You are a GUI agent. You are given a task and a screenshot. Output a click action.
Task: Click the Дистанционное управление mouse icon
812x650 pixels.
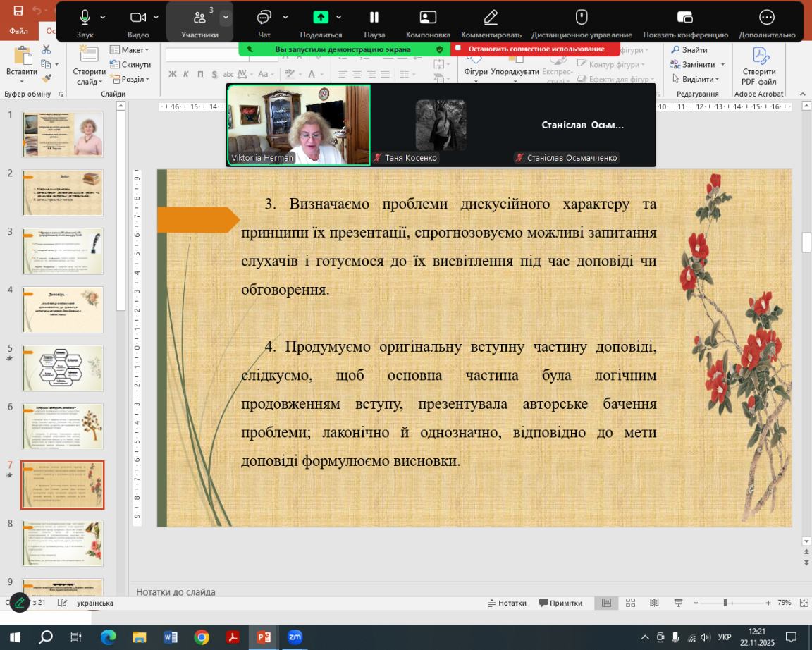582,18
